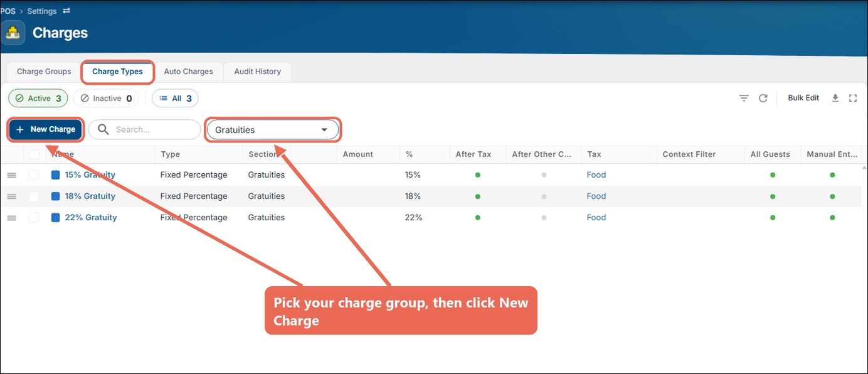Screen dimensions: 868x374
Task: Click the fullscreen expand icon
Action: (852, 98)
